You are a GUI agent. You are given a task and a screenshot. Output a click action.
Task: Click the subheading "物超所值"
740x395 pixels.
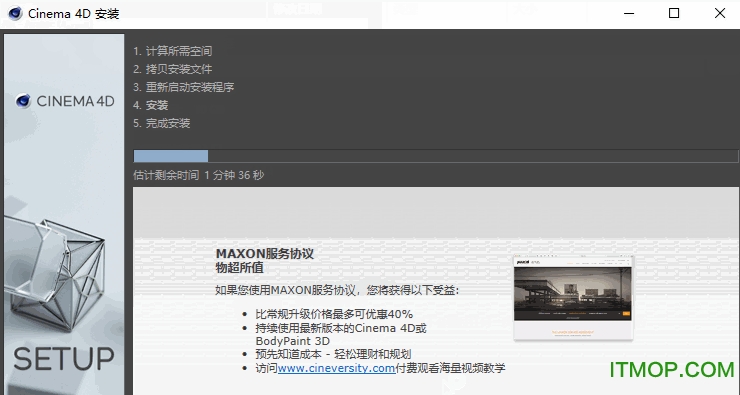coord(240,268)
